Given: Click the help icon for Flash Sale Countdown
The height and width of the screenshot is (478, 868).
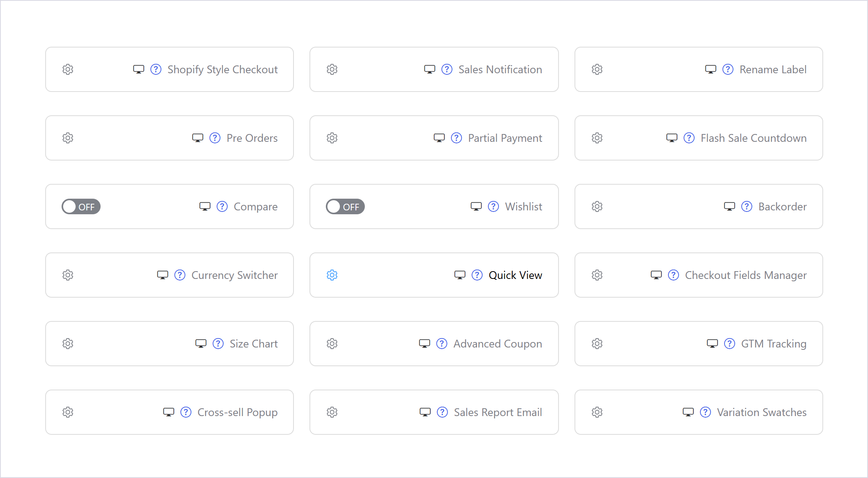Looking at the screenshot, I should pos(689,138).
